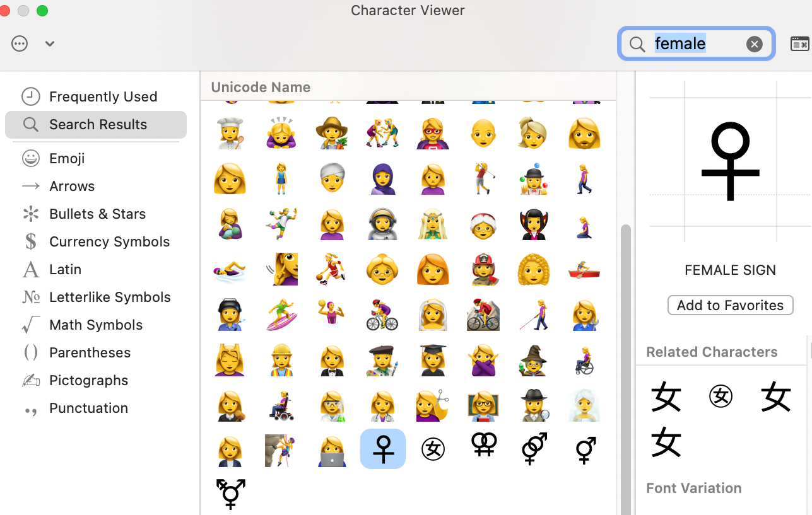
Task: Open the Emoji category in the sidebar
Action: tap(68, 158)
